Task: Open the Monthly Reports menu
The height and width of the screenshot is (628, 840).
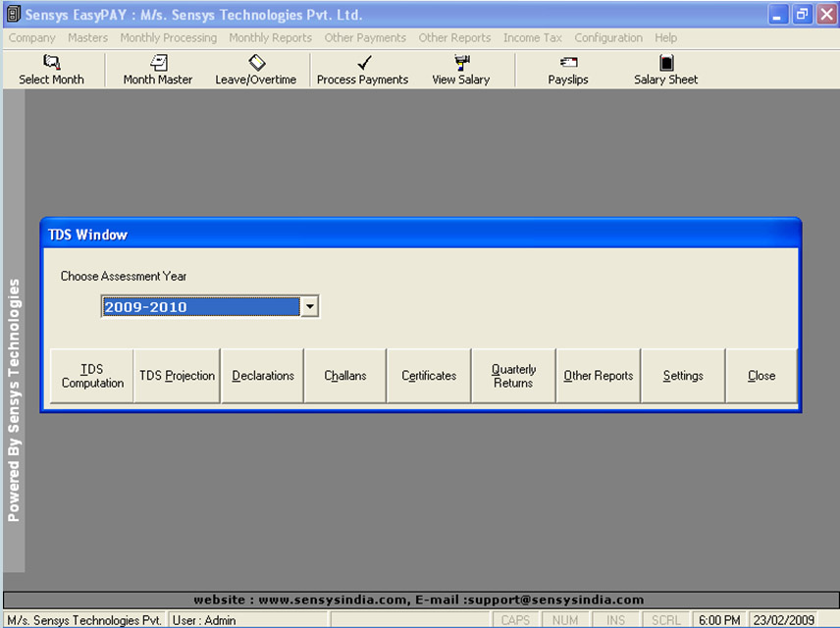Action: (x=271, y=38)
